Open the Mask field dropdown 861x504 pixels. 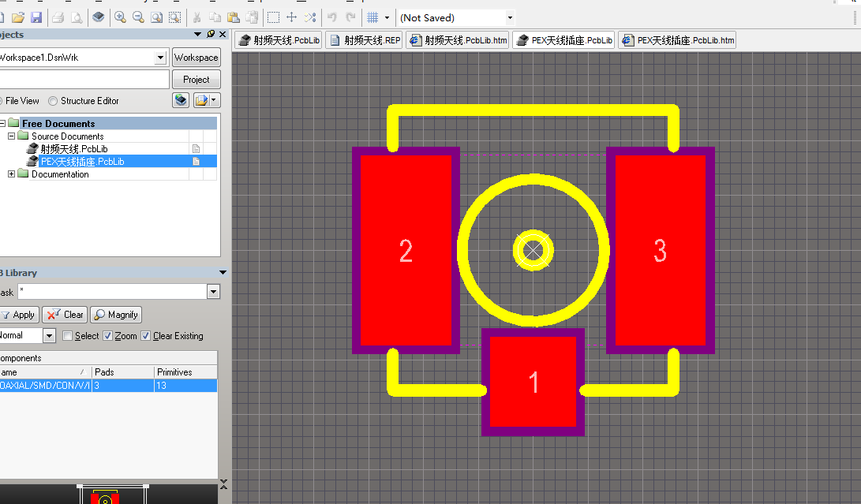[x=214, y=292]
